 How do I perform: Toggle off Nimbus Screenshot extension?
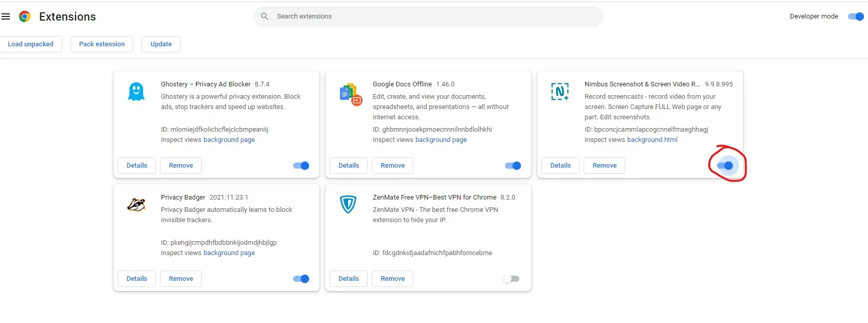pyautogui.click(x=725, y=166)
